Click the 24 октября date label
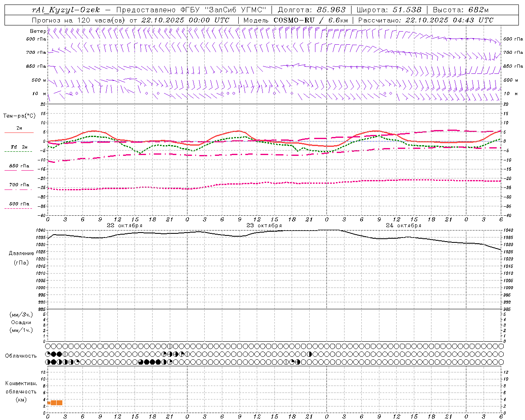Image resolution: width=525 pixels, height=420 pixels. 404,226
